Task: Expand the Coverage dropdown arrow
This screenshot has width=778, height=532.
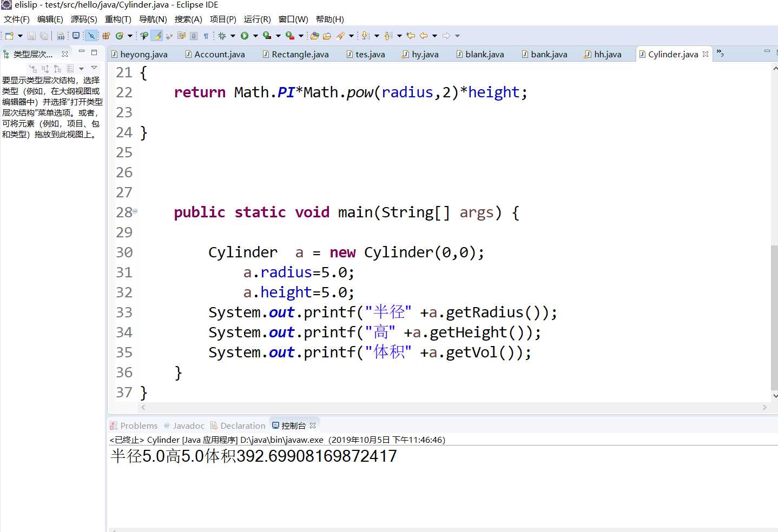Action: pyautogui.click(x=279, y=36)
